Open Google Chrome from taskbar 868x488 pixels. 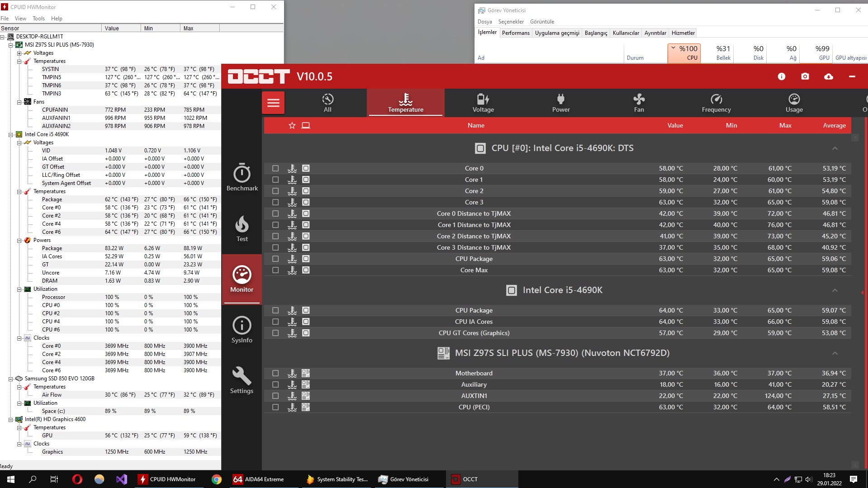point(217,479)
